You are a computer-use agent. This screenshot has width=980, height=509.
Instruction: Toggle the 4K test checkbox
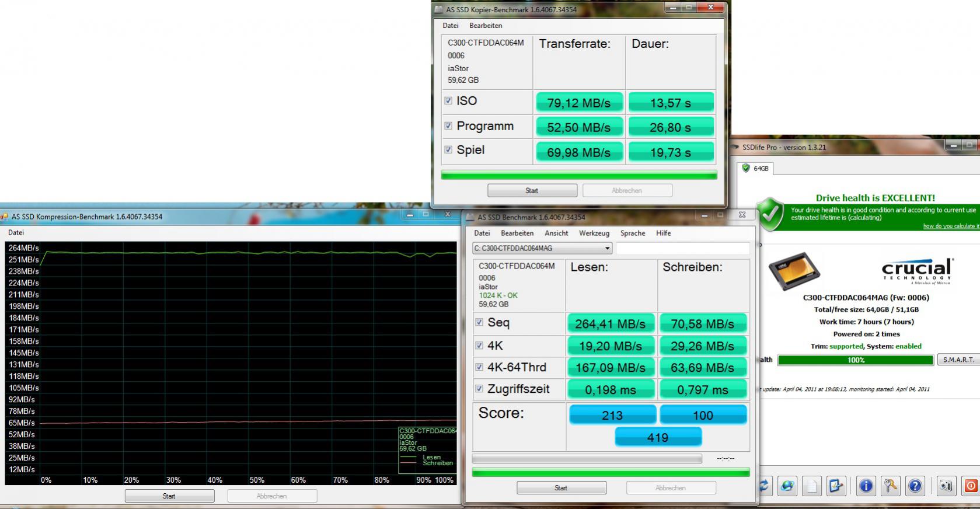479,346
